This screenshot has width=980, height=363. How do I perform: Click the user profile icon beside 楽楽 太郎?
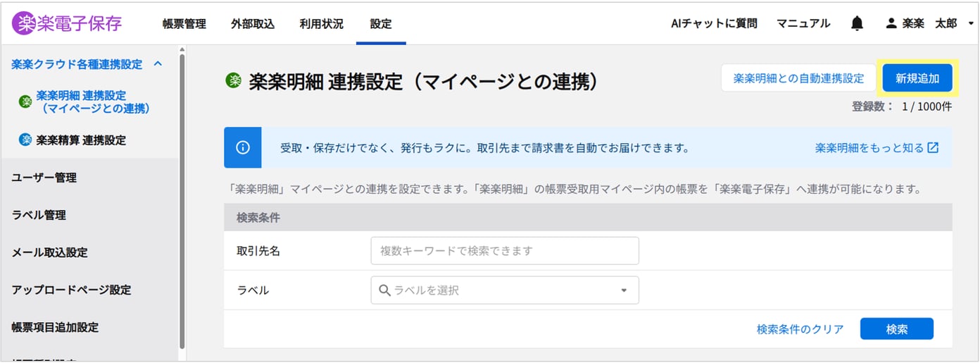[891, 23]
